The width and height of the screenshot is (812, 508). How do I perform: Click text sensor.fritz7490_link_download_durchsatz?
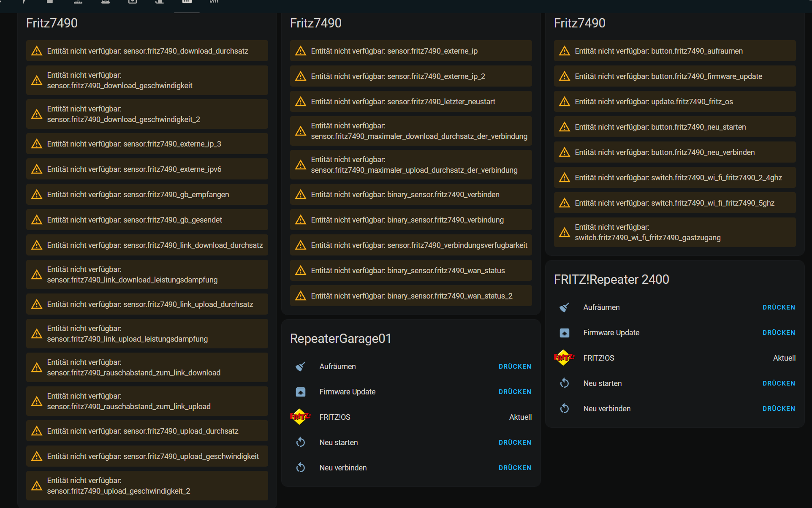point(193,245)
